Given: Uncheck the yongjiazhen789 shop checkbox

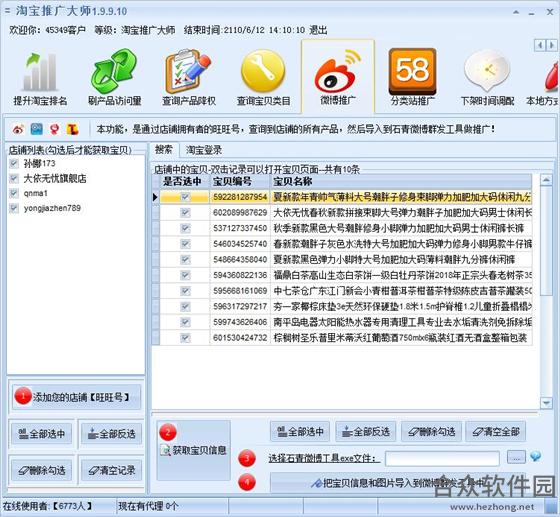Looking at the screenshot, I should pyautogui.click(x=14, y=208).
